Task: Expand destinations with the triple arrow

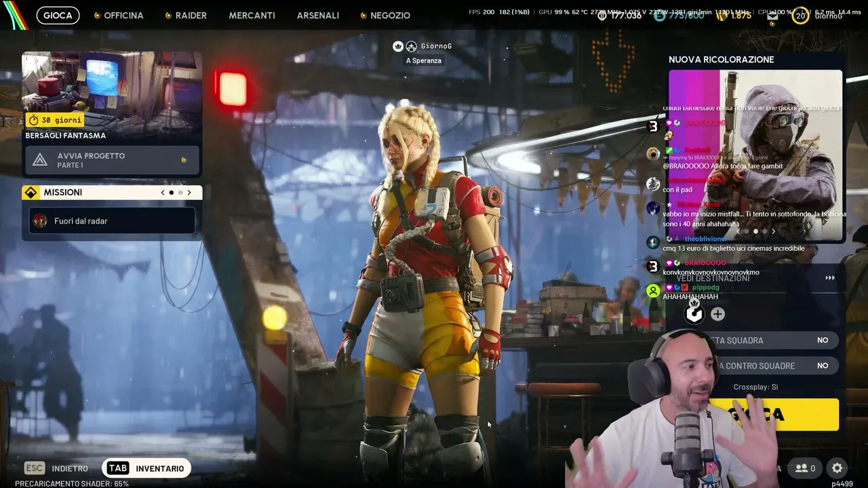Action: (830, 278)
